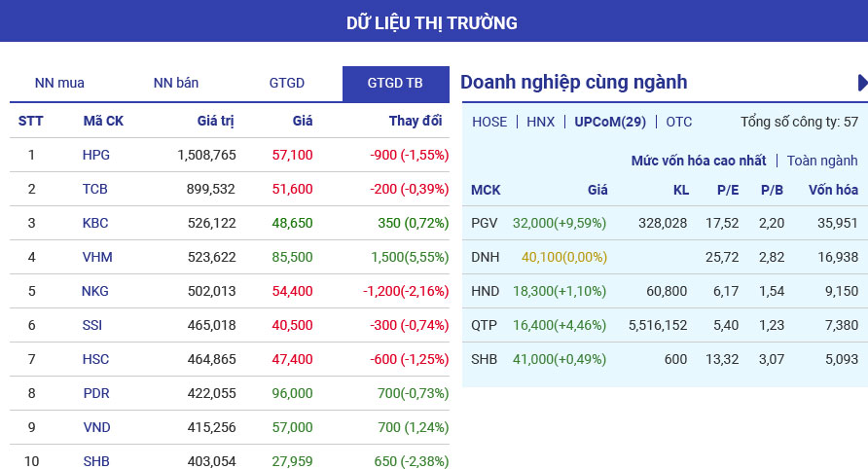Click PDR price 96,000

tap(292, 393)
